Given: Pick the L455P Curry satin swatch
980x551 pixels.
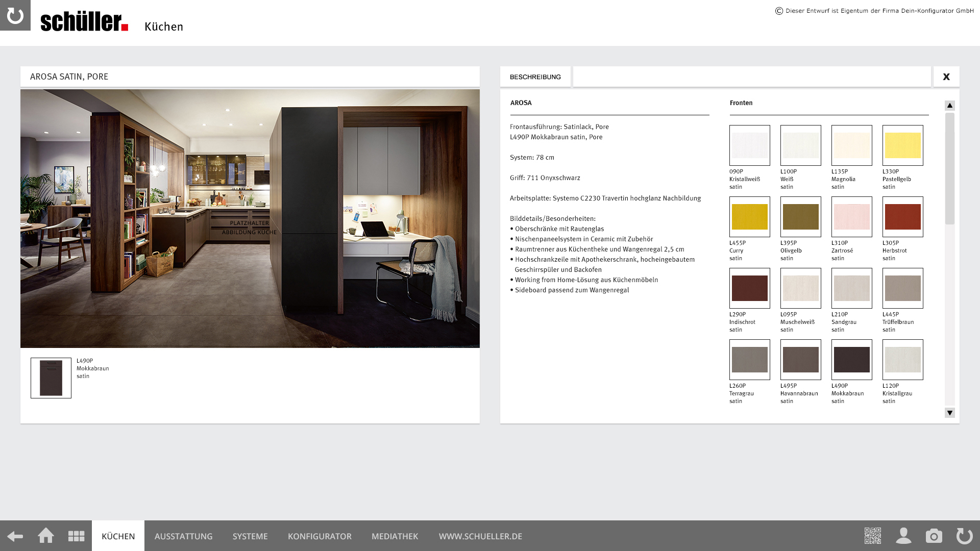Looking at the screenshot, I should pyautogui.click(x=749, y=217).
